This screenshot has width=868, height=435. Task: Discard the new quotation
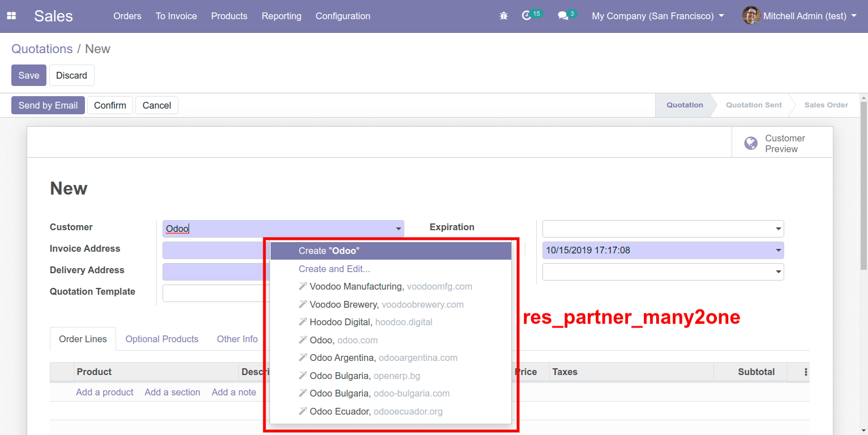[72, 75]
